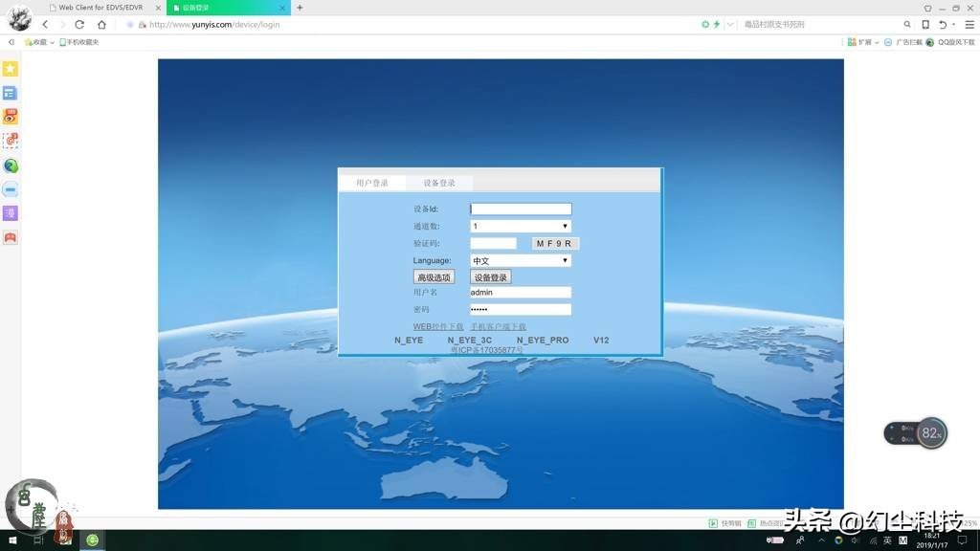Screen dimensions: 980x551
Task: Click the search magnifier in the address bar
Action: [909, 25]
